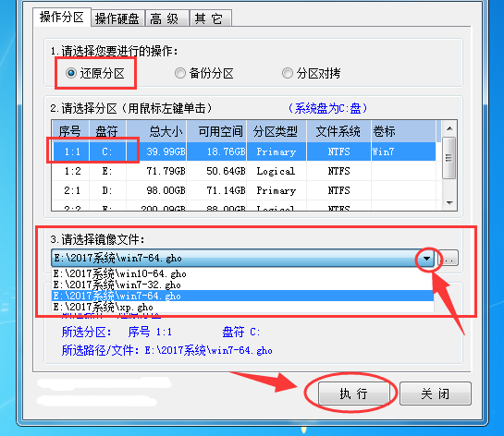Click the 序号 column header
The image size is (504, 436).
[x=70, y=131]
